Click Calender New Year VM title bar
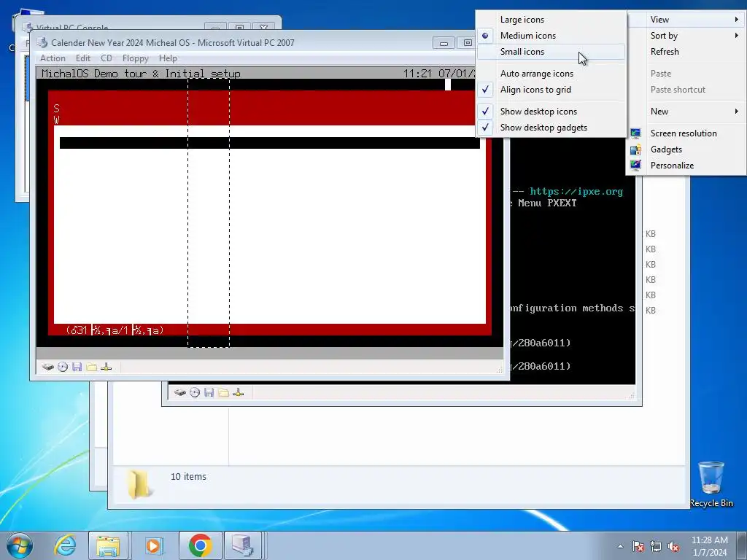Image resolution: width=747 pixels, height=560 pixels. (233, 43)
